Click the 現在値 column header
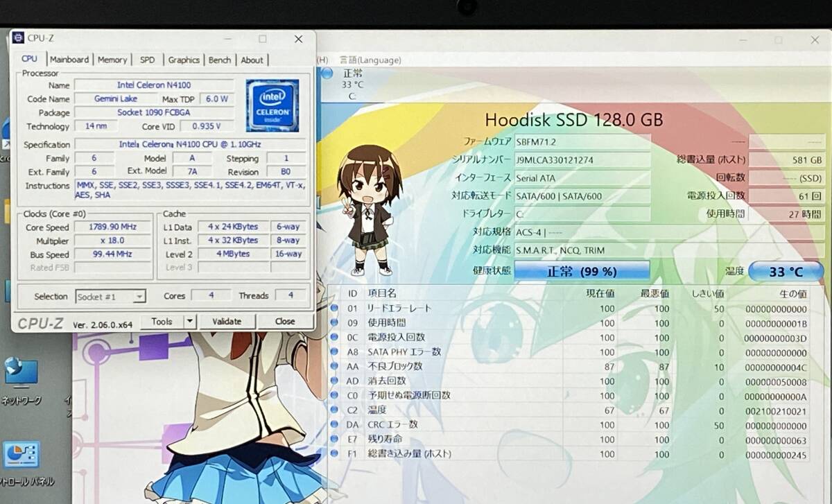The image size is (832, 504). [x=601, y=294]
